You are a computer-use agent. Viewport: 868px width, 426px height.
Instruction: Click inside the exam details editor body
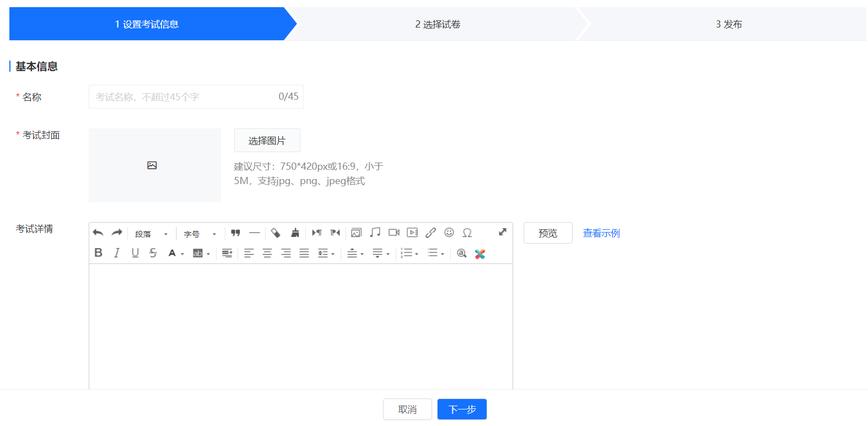(301, 326)
